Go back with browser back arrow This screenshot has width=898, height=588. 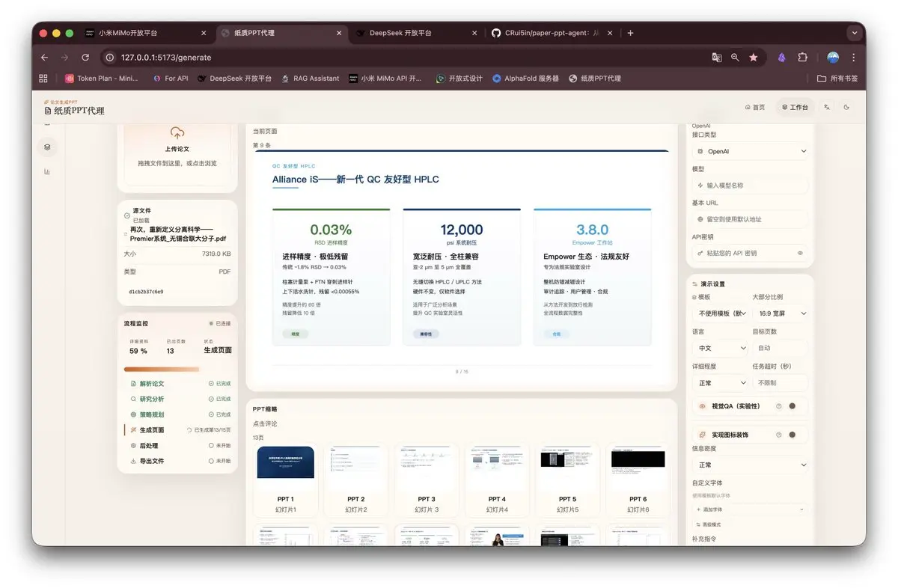click(x=44, y=57)
